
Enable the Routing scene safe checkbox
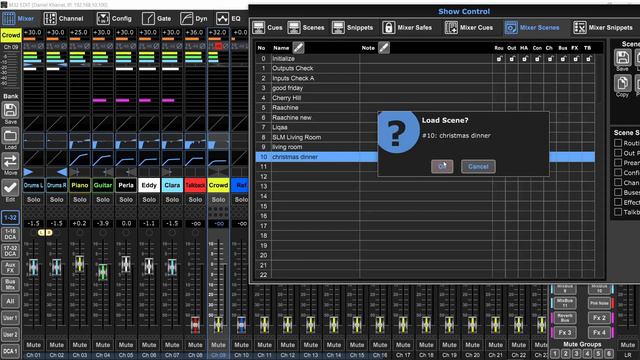[x=618, y=143]
